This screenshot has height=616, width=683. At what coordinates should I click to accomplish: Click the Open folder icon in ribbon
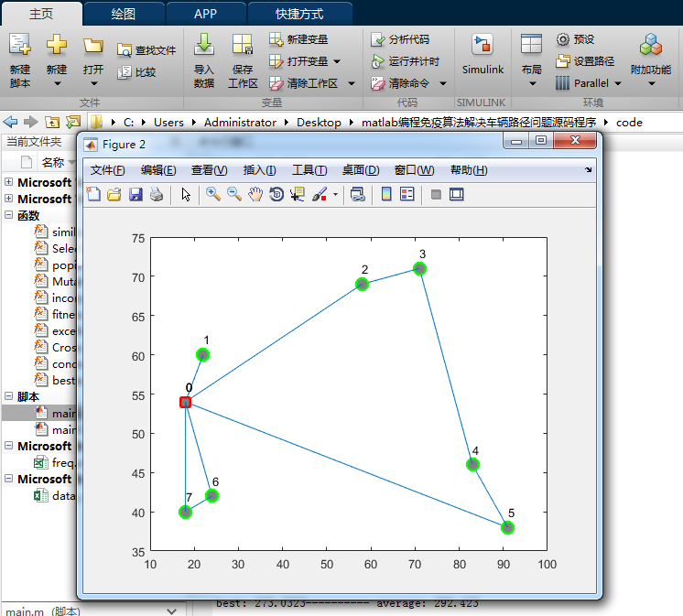pos(93,45)
